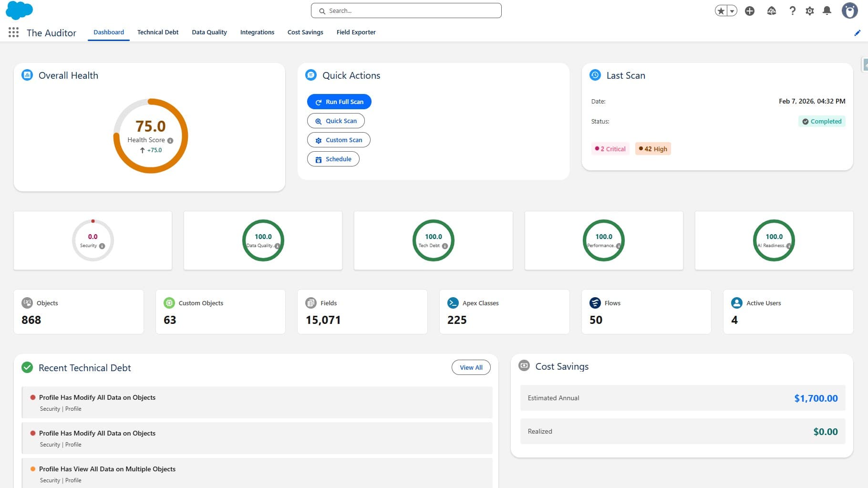Click the Tech Debt info icon
Image resolution: width=868 pixels, height=488 pixels.
(445, 246)
